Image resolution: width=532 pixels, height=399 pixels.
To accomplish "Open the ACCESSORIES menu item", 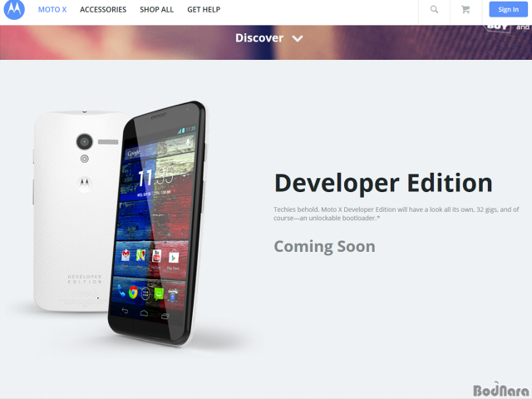I will (103, 9).
